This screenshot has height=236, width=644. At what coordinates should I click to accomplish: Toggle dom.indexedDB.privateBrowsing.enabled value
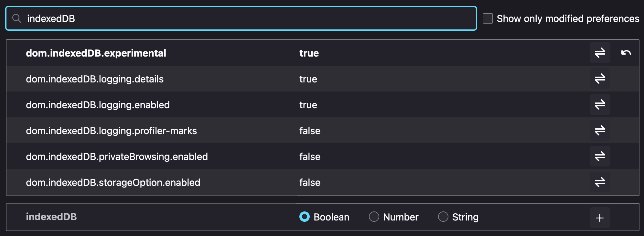600,156
